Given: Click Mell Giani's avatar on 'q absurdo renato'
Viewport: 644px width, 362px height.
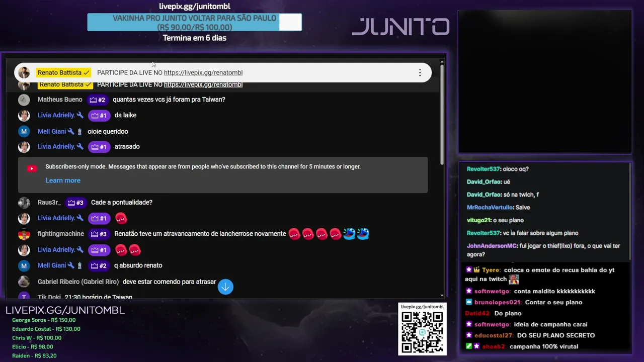Looking at the screenshot, I should click(x=24, y=265).
